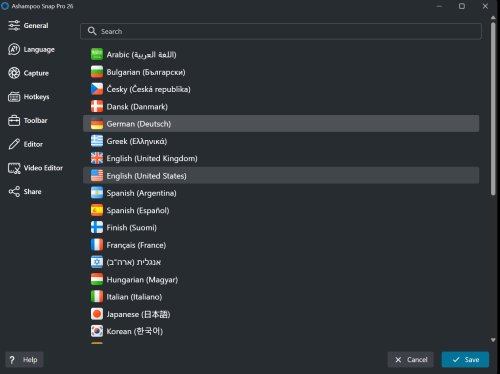The height and width of the screenshot is (374, 500).
Task: Open Help with question mark button
Action: [24, 360]
